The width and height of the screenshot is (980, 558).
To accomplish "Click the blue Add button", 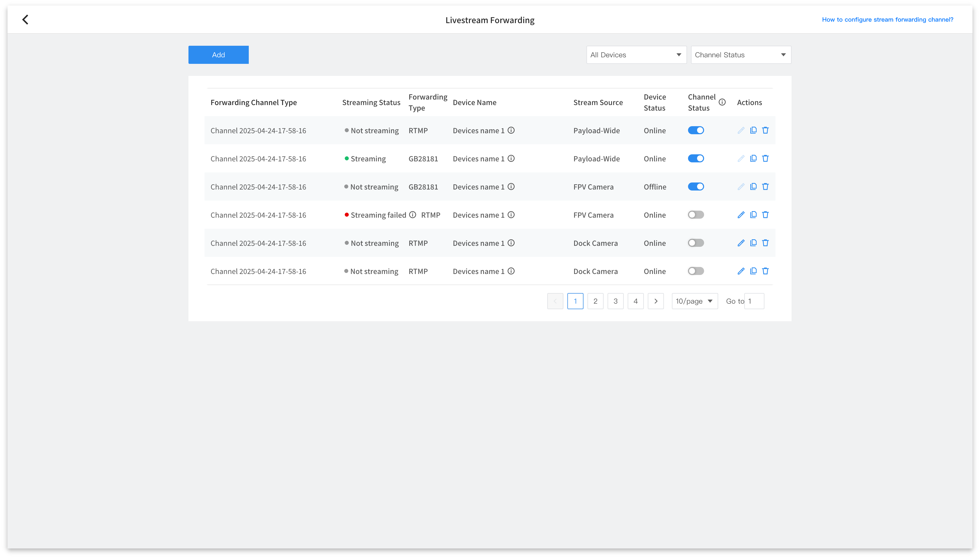I will tap(218, 55).
